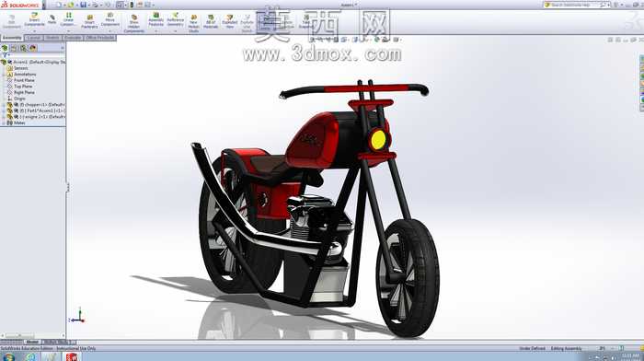Click the Smart Fasteners tool

[89, 22]
